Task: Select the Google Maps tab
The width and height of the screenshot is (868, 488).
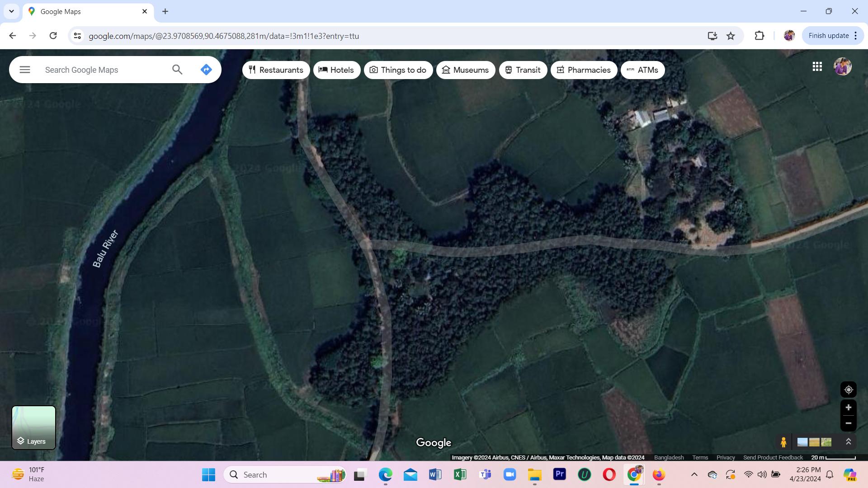Action: 88,11
